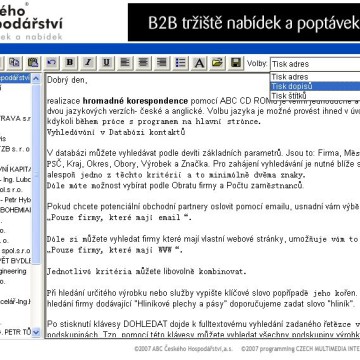Toggle Italic formatting
Viewport: 360px width, 360px height.
[x=88, y=63]
